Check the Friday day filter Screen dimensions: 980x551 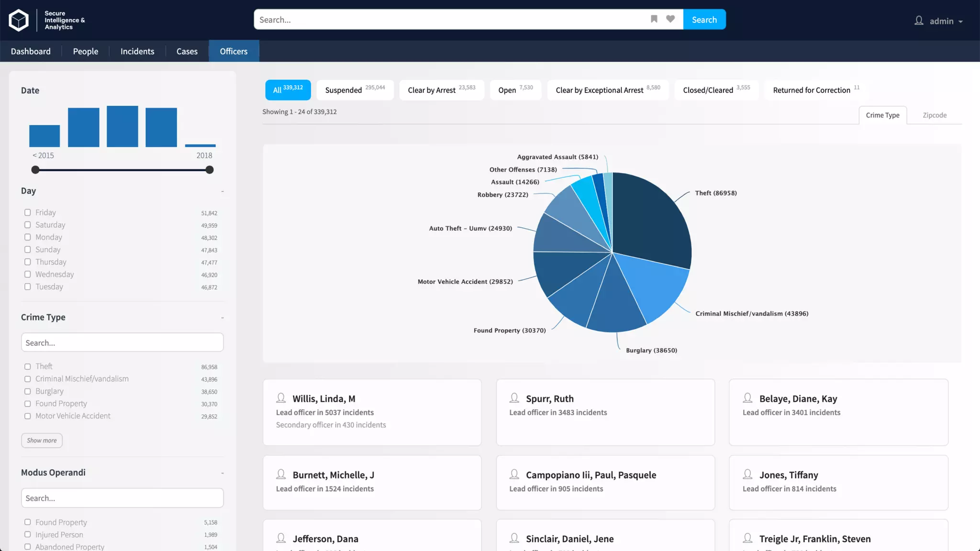[28, 212]
